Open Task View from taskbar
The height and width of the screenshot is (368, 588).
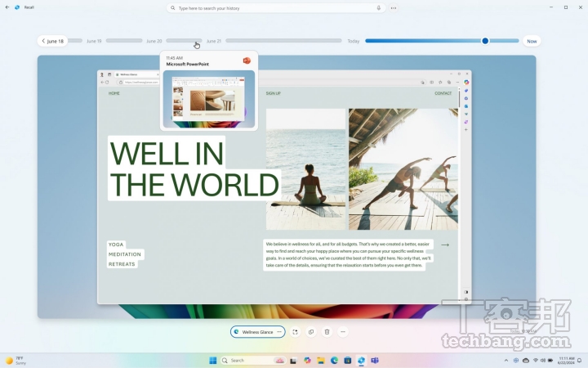(293, 361)
